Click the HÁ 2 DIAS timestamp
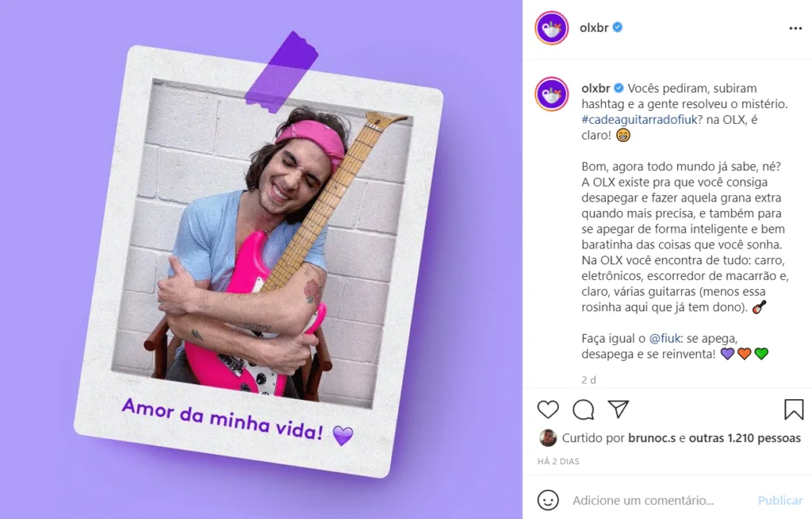This screenshot has height=519, width=812. pos(558,461)
